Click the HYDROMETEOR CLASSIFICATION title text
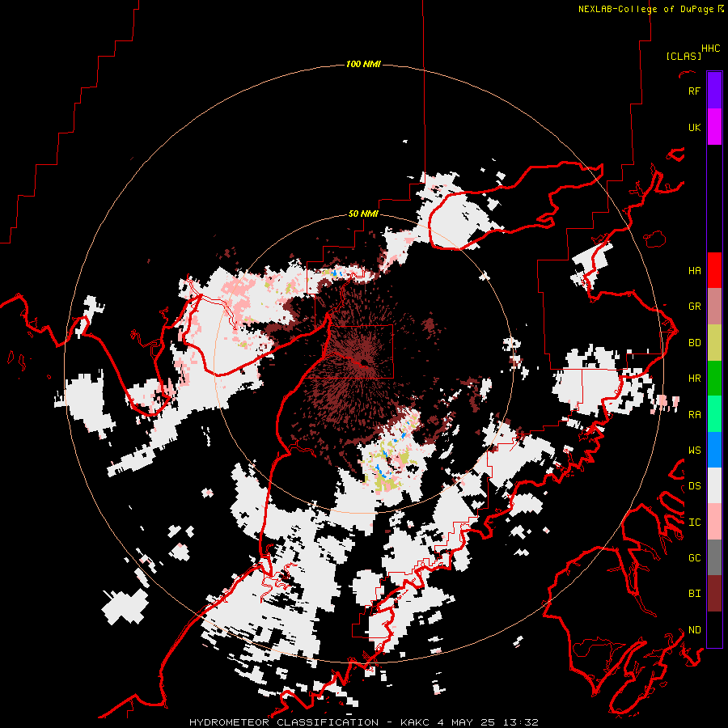The height and width of the screenshot is (728, 728). tap(284, 722)
